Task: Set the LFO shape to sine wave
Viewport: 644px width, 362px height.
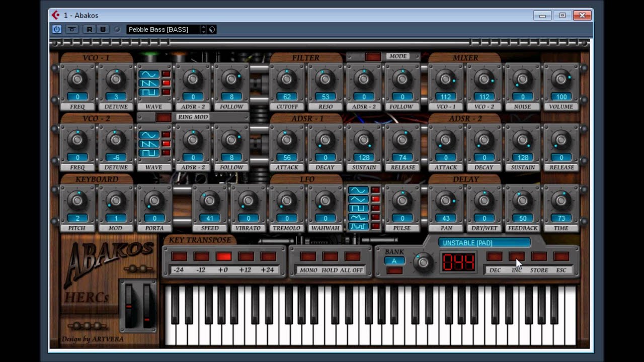Action: pos(358,191)
